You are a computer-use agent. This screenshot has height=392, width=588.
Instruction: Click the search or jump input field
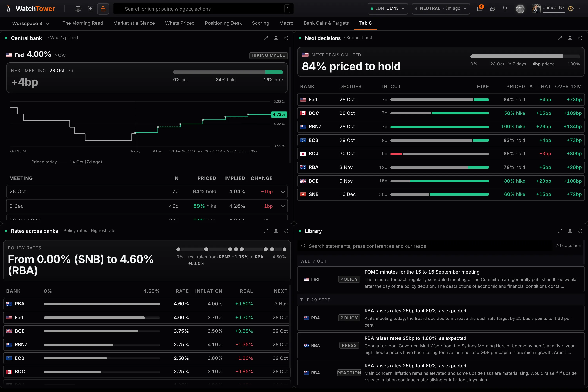coord(203,9)
